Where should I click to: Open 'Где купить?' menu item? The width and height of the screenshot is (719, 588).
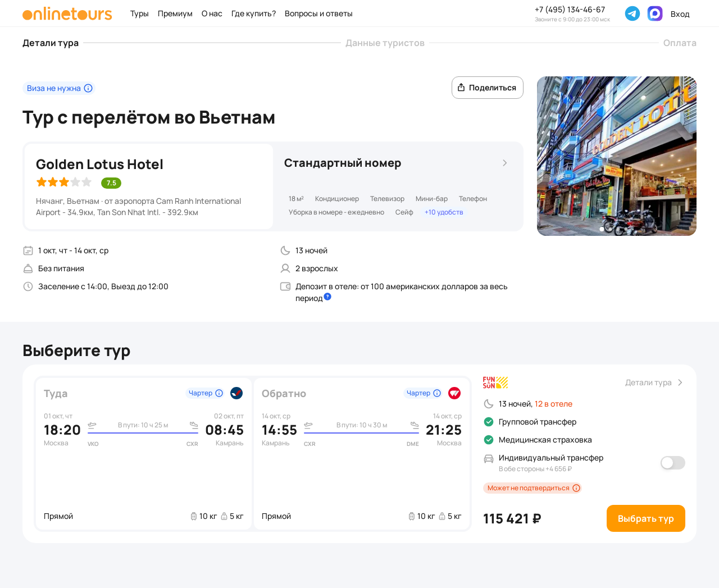(253, 13)
